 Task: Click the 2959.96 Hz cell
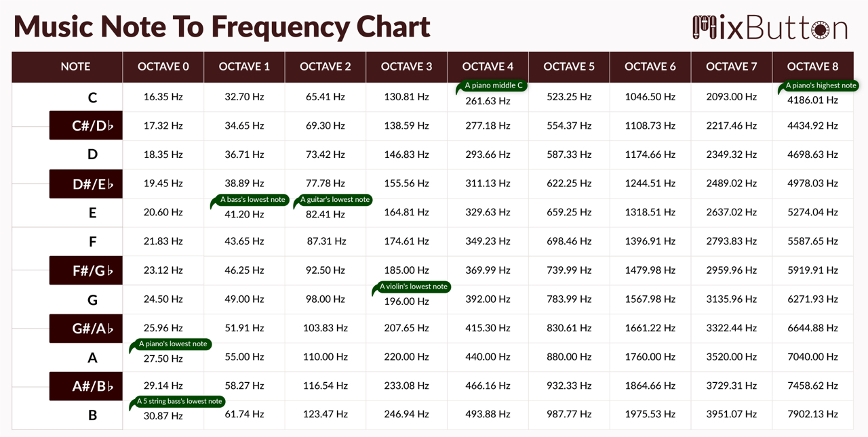[x=731, y=270]
